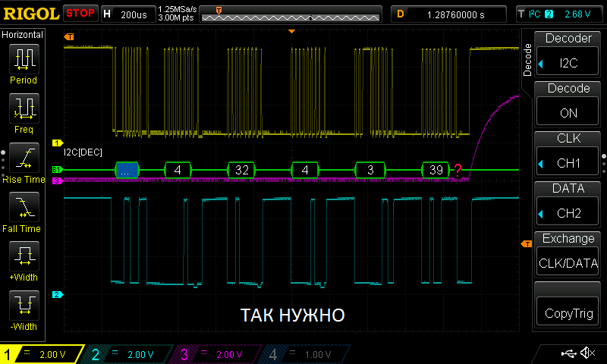Click the vertical Decode menu tab
Screen dimensions: 607x364
(x=527, y=59)
